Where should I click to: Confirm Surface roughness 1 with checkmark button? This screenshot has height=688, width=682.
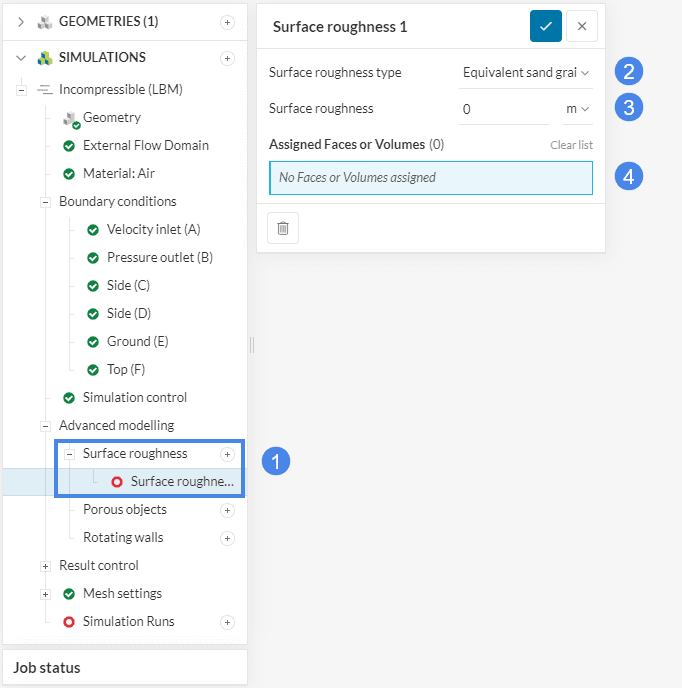[x=545, y=26]
